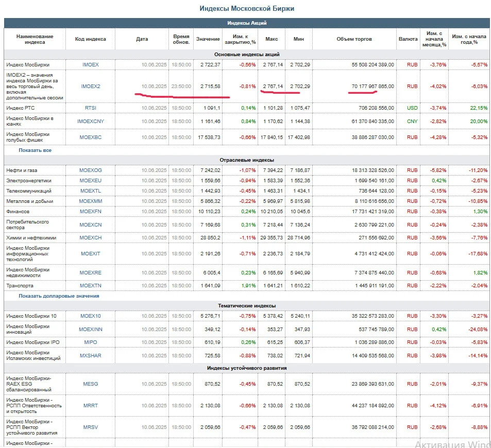491x448 pixels.
Task: Open the MOEXCN consumer sector link
Action: (x=91, y=225)
